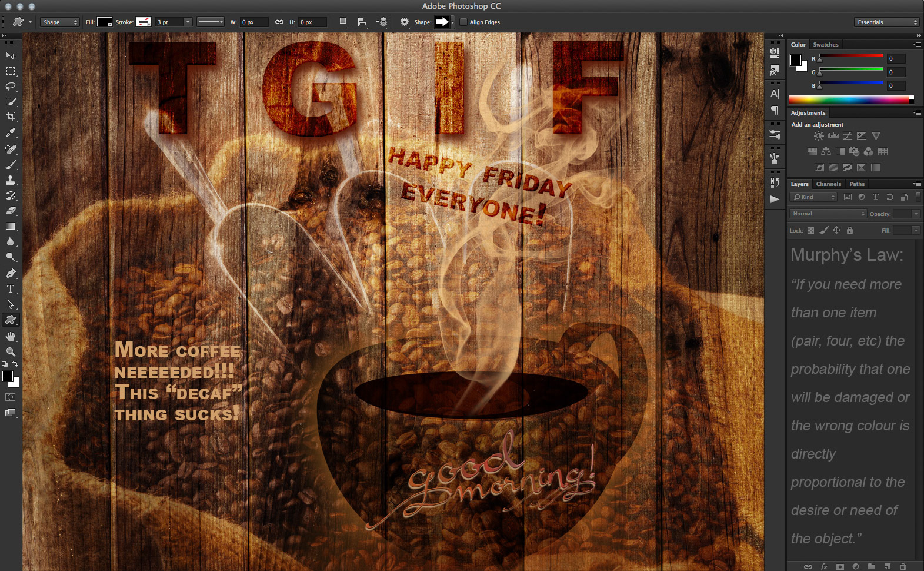The image size is (924, 571).
Task: Toggle adjustment layer filter
Action: click(x=862, y=197)
